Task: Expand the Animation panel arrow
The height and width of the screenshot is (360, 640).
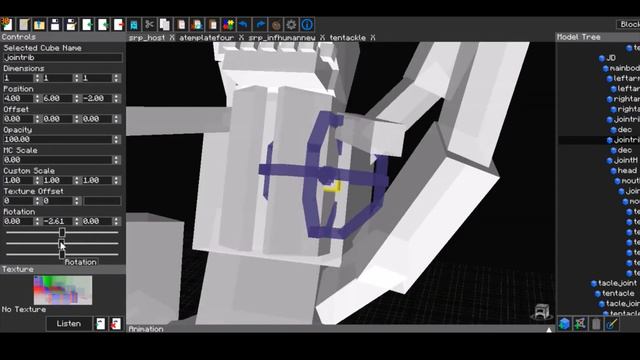Action: pos(549,329)
